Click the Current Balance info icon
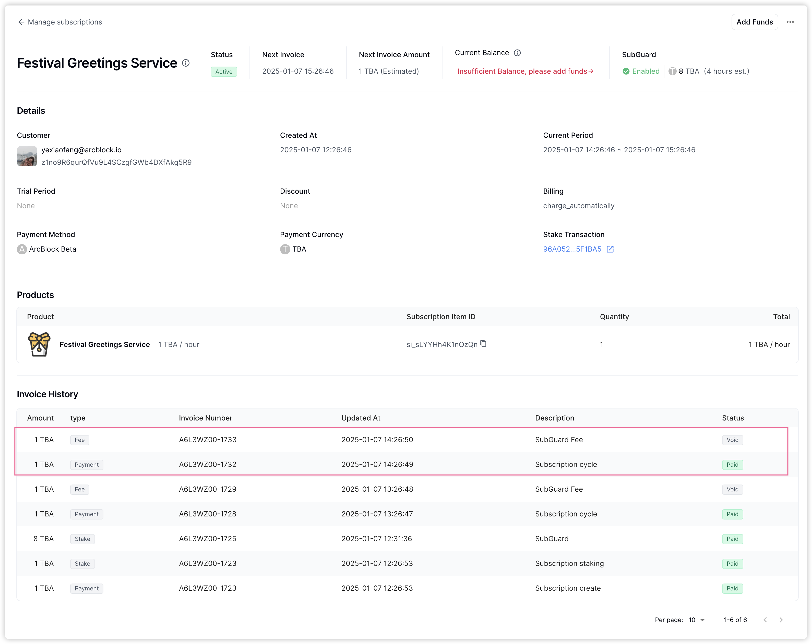 518,53
